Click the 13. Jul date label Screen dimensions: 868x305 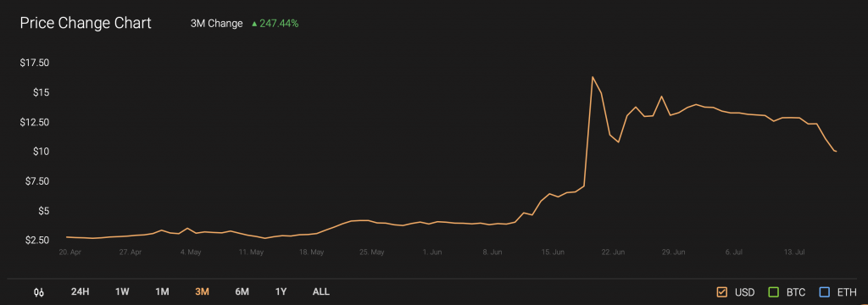(x=793, y=252)
